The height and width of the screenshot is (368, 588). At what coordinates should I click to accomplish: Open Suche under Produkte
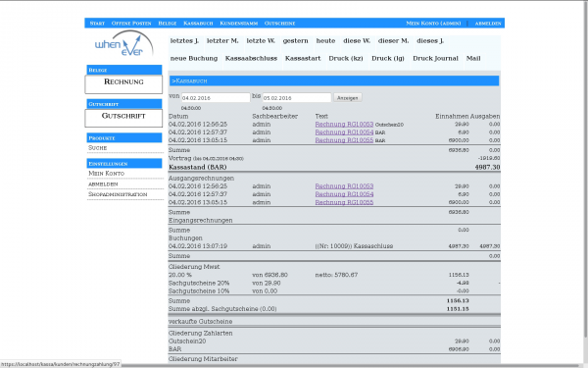pos(97,148)
